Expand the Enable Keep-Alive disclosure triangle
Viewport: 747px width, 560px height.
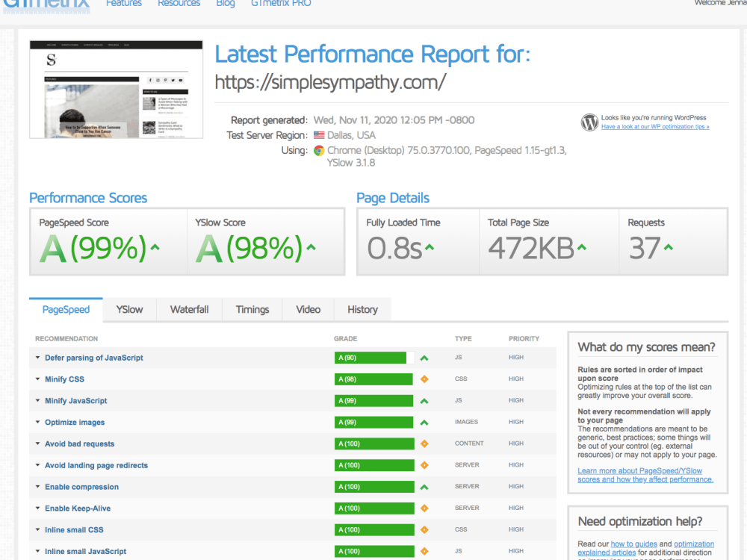(37, 508)
